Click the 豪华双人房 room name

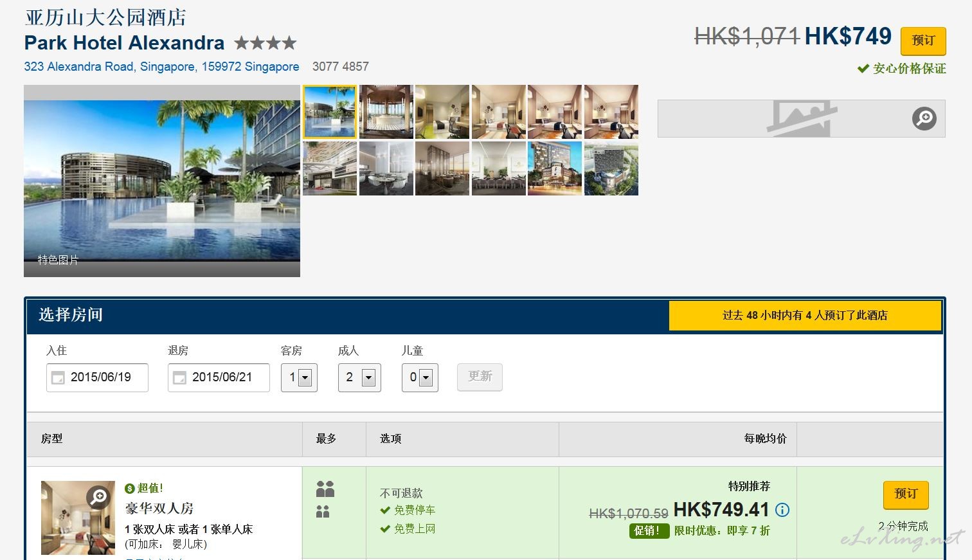(x=159, y=509)
